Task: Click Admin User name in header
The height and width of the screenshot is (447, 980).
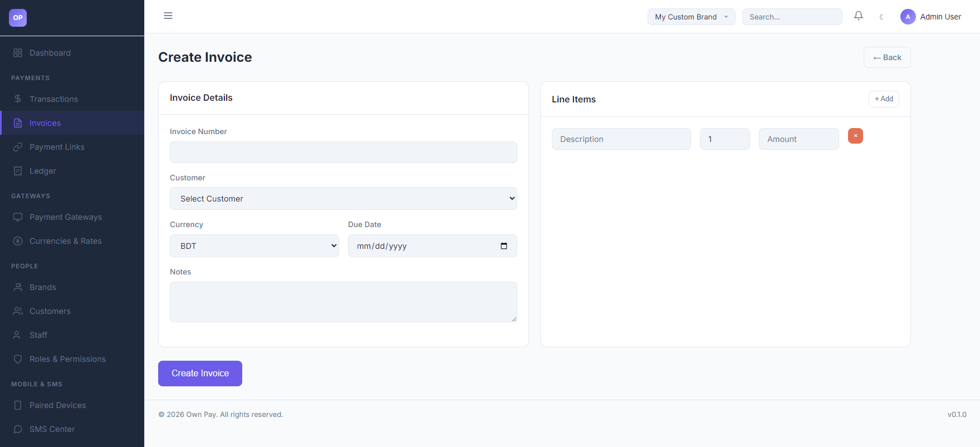Action: (940, 17)
